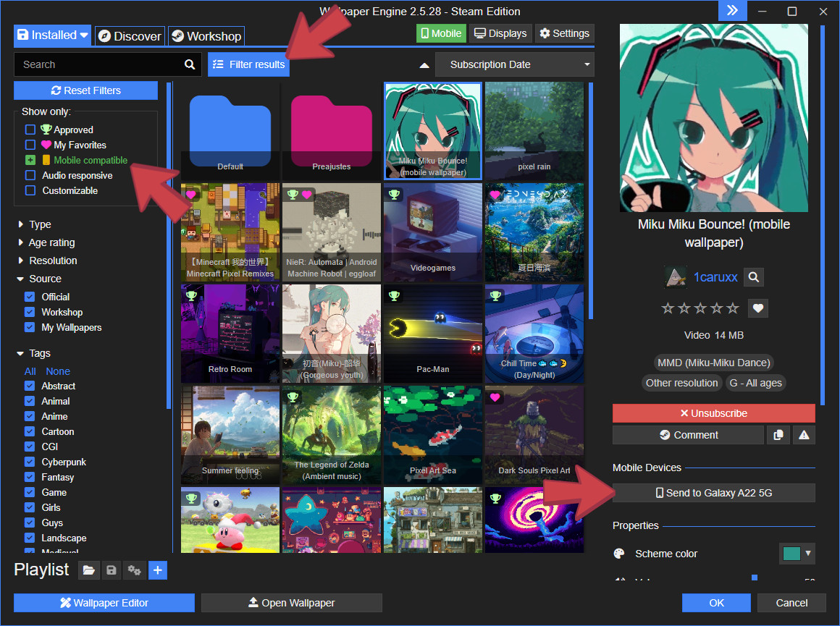The height and width of the screenshot is (626, 840).
Task: Select None tags link
Action: pyautogui.click(x=58, y=371)
